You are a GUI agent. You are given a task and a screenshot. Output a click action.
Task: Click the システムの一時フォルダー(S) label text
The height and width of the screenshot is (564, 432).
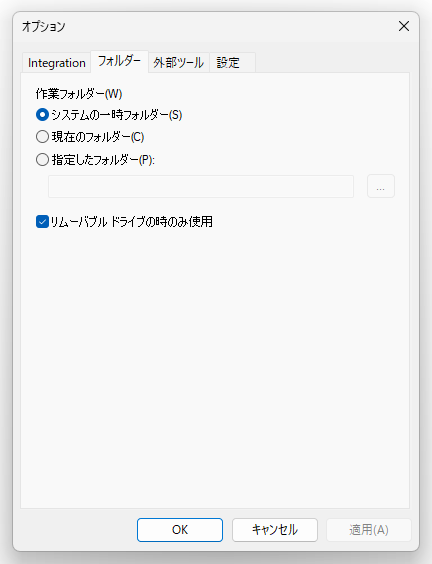(x=117, y=115)
